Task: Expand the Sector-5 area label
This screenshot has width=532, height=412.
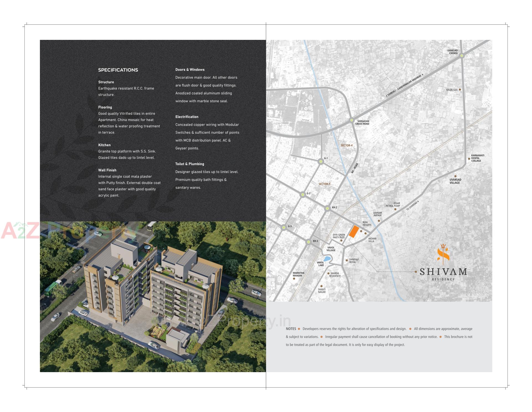Action: [325, 184]
